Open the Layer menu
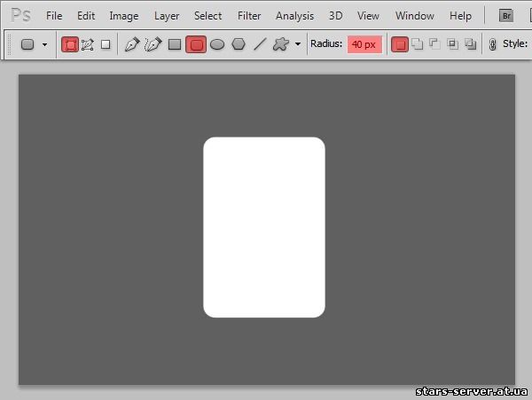This screenshot has width=532, height=400. [167, 16]
